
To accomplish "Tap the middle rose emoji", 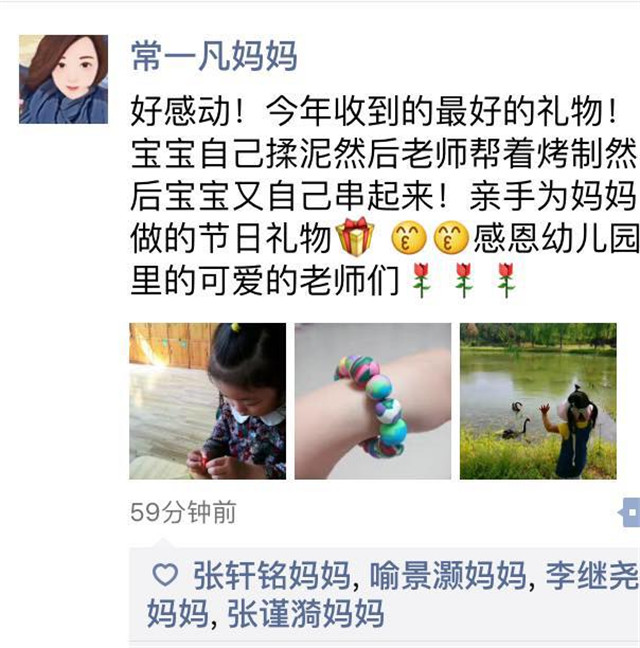I will [463, 280].
